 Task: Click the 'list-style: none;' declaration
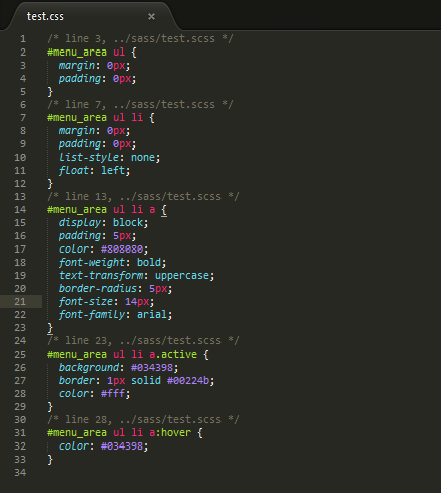pos(109,157)
